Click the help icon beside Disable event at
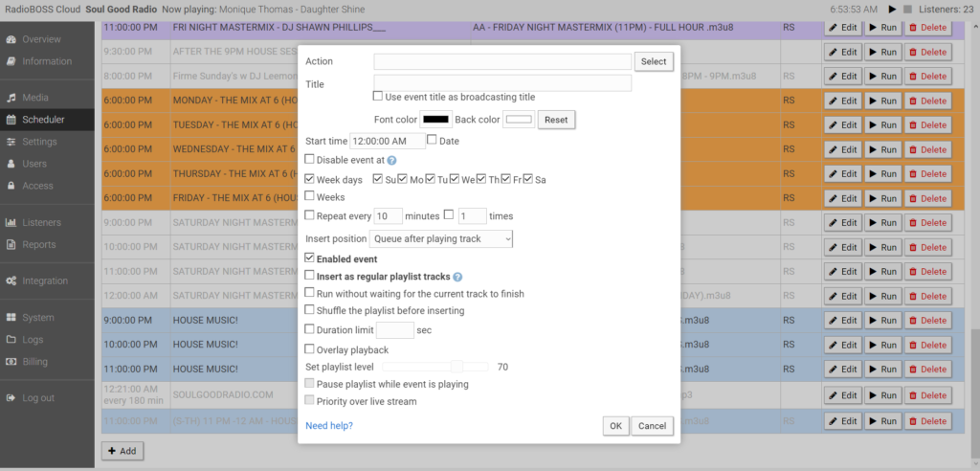Image resolution: width=980 pixels, height=471 pixels. pos(392,160)
